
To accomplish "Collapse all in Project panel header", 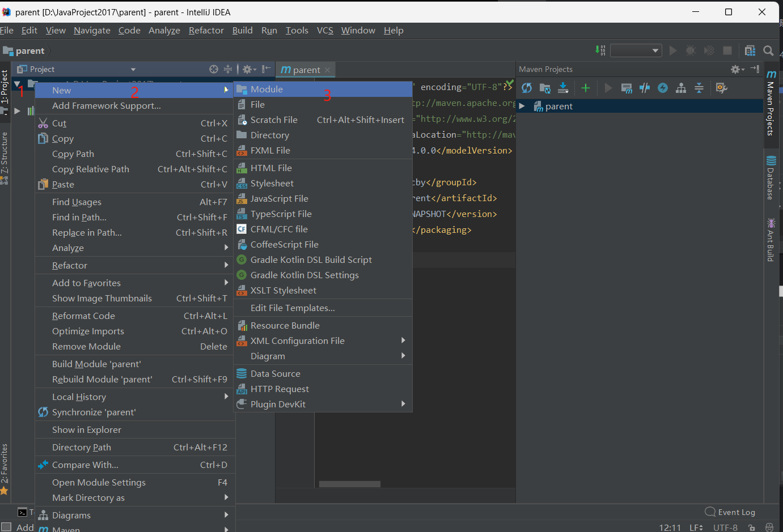I will pos(228,69).
